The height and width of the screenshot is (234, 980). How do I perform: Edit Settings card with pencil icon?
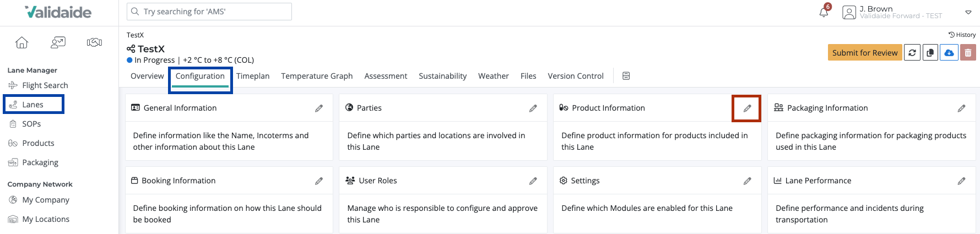click(747, 181)
